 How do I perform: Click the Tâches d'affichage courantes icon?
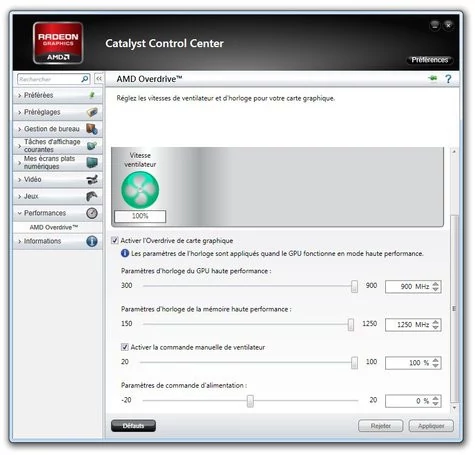click(92, 146)
